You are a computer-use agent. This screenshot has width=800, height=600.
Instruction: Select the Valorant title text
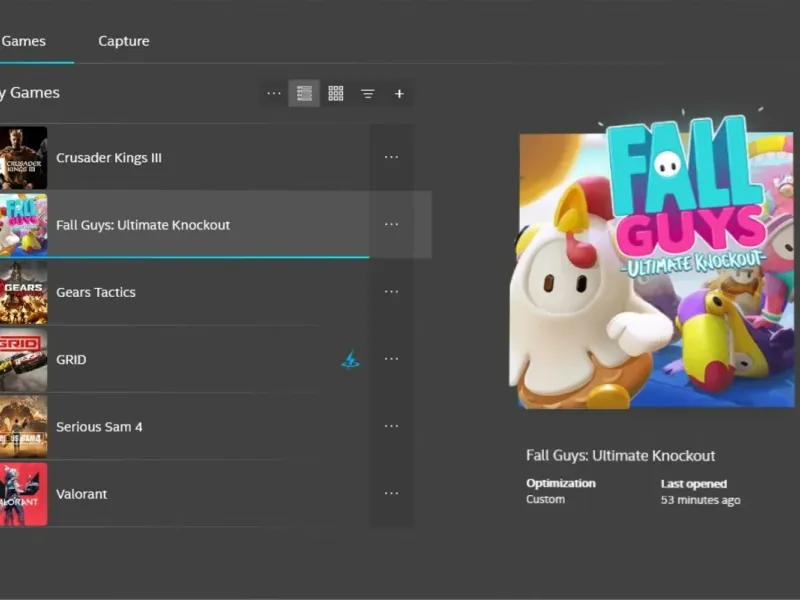coord(82,494)
